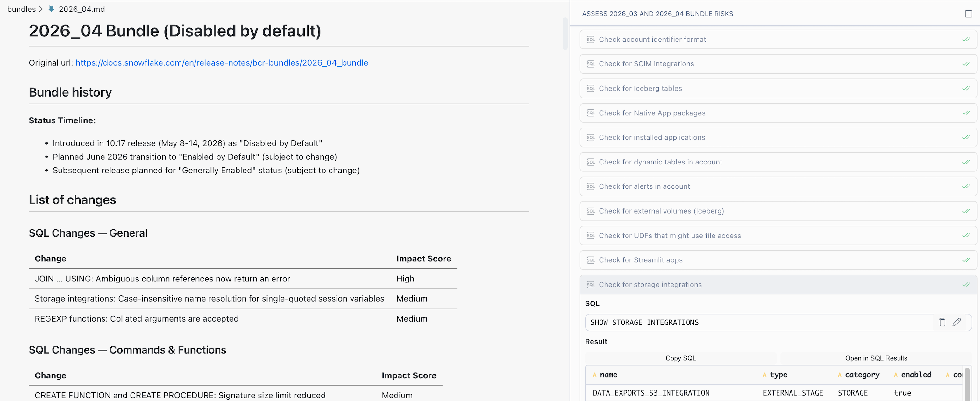
Task: Click the document pane vertical scrollbar
Action: pos(565,33)
